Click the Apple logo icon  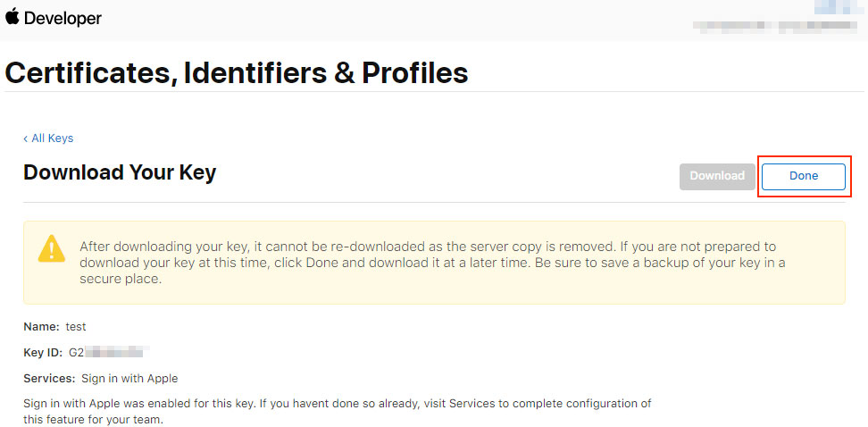(x=13, y=17)
